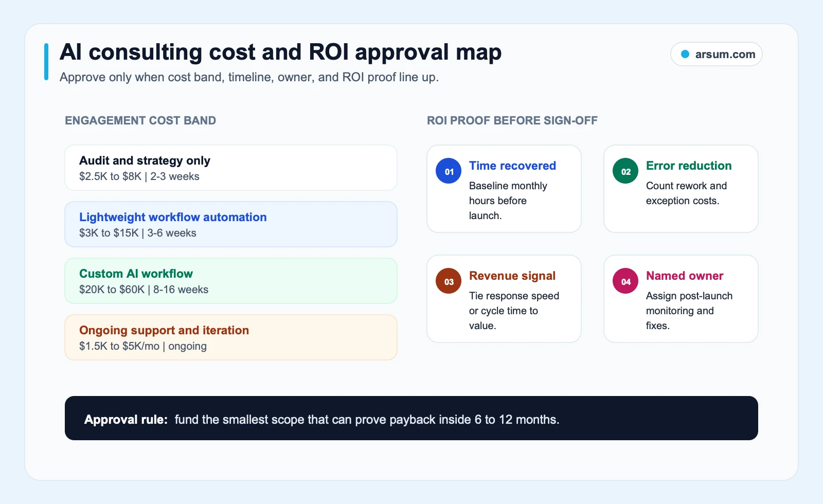823x504 pixels.
Task: Click the '$3K to $15K | 3-6 weeks' text
Action: [x=138, y=233]
